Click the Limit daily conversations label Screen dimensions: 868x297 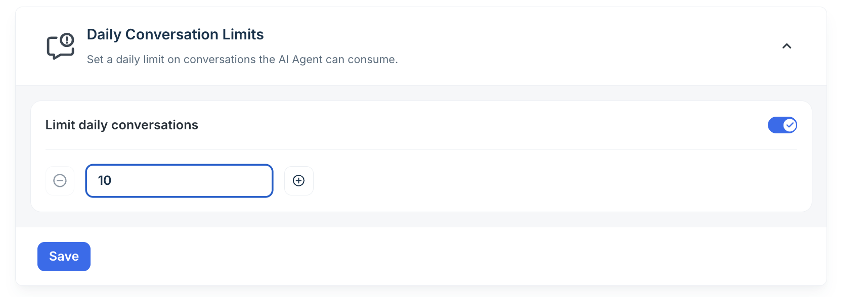coord(122,125)
